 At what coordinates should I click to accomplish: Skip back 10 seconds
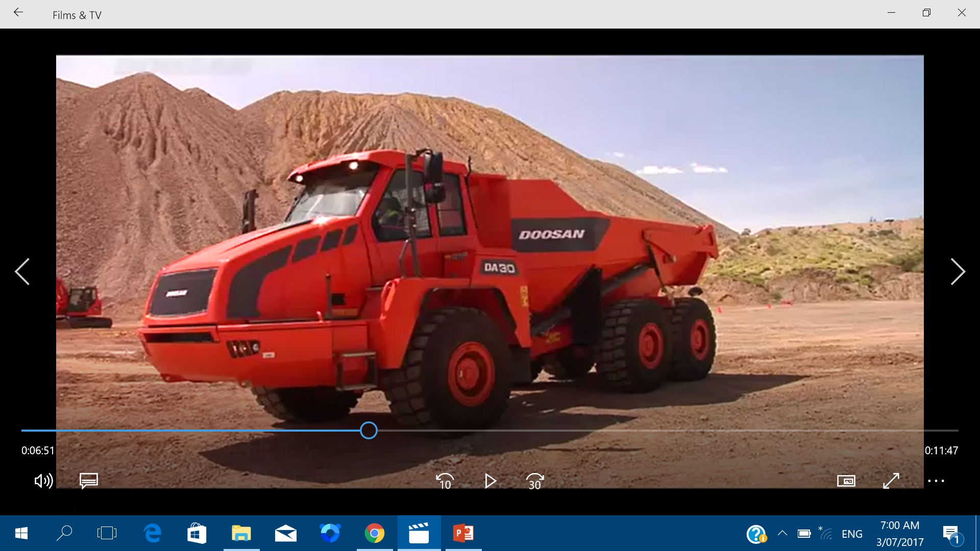[445, 481]
